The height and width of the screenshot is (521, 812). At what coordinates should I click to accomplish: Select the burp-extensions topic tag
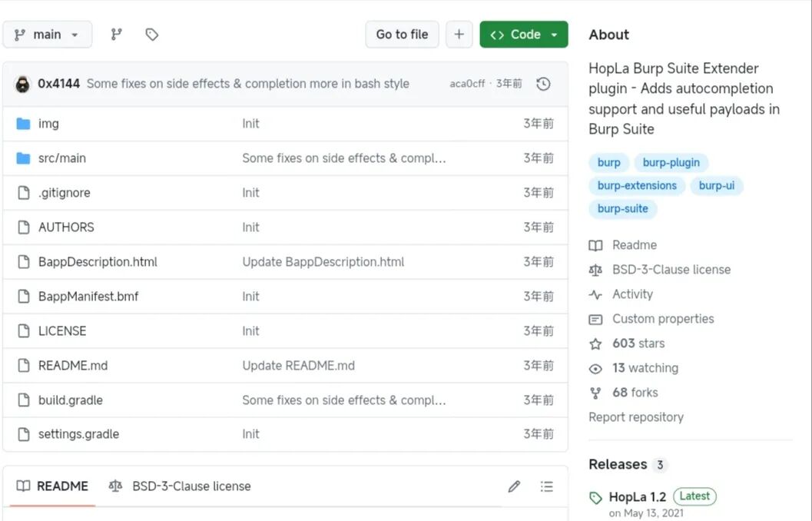pyautogui.click(x=637, y=185)
